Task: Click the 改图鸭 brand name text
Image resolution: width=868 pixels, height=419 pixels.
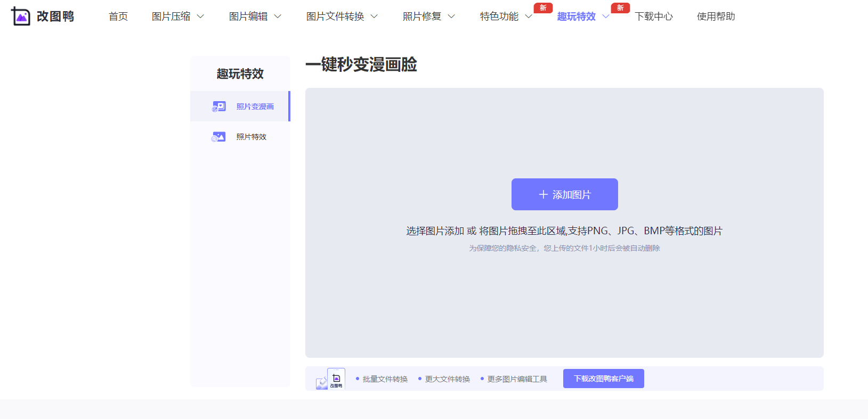Action: 55,17
